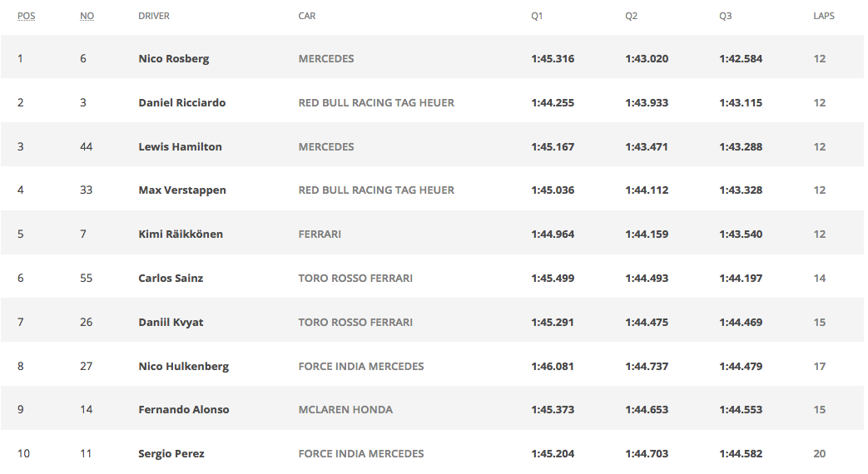
Task: Click the NO column header
Action: (87, 16)
